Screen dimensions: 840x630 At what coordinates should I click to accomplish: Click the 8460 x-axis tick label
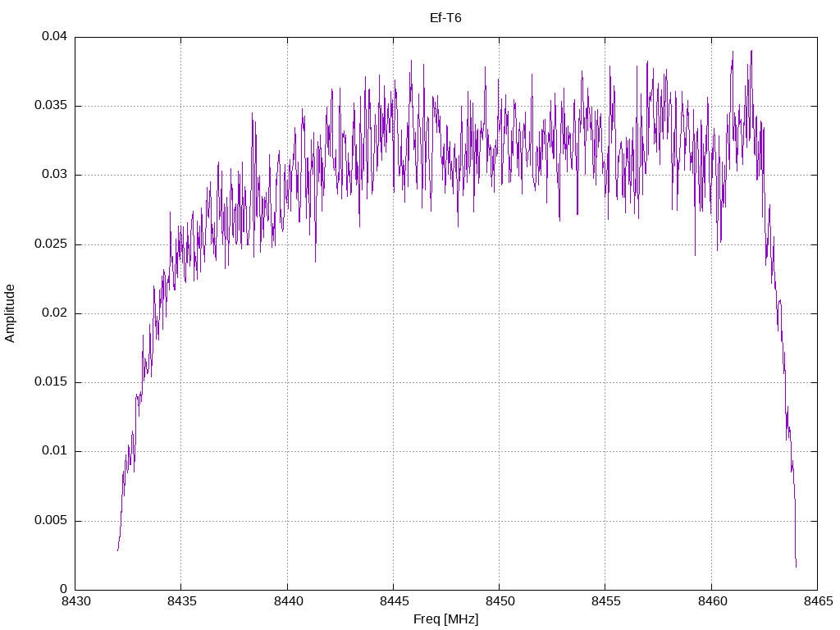point(712,601)
